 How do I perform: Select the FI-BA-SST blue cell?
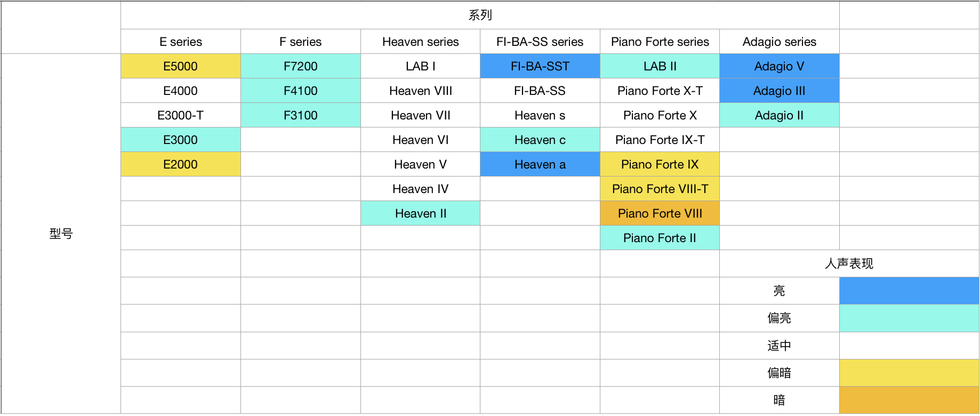pyautogui.click(x=540, y=66)
